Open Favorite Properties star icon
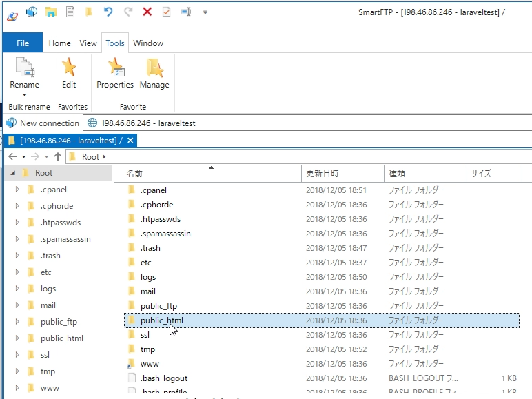This screenshot has height=399, width=532. (x=116, y=67)
